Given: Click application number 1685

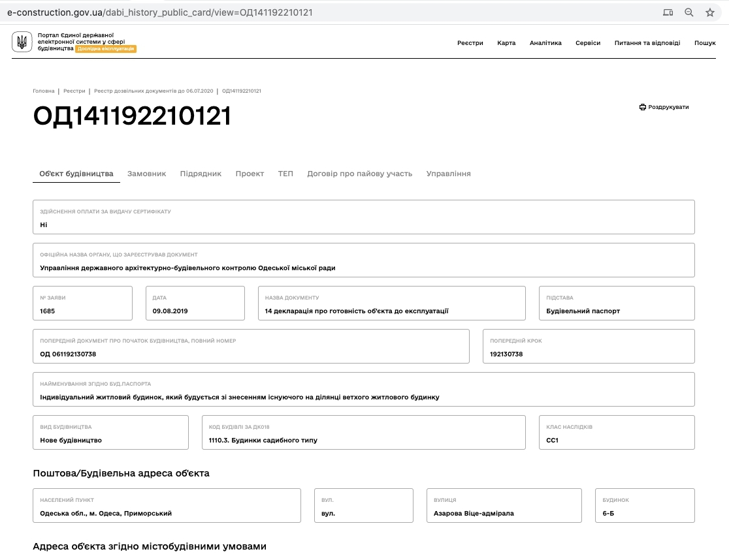Looking at the screenshot, I should point(48,311).
